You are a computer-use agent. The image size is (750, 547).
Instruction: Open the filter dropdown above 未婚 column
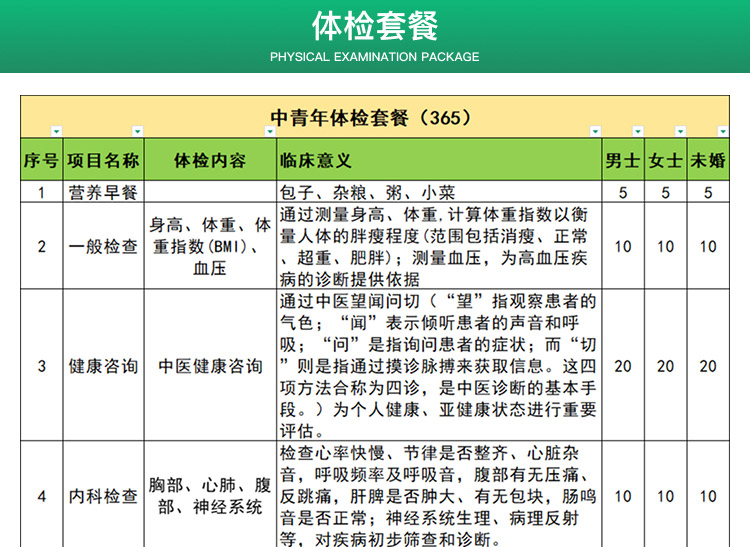click(723, 132)
